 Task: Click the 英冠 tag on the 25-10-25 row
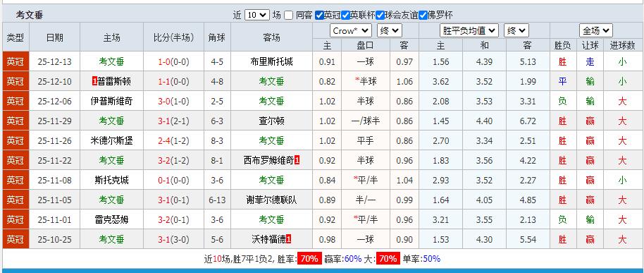click(x=16, y=239)
